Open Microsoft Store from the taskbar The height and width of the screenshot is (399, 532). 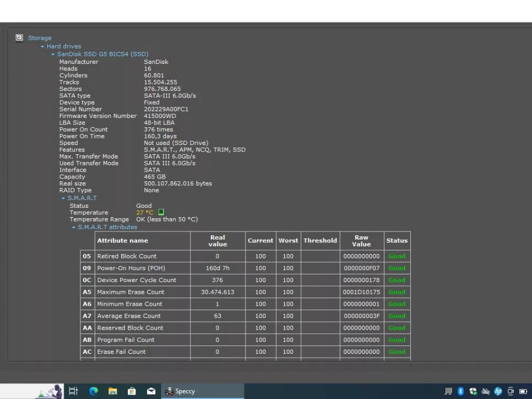(x=132, y=391)
